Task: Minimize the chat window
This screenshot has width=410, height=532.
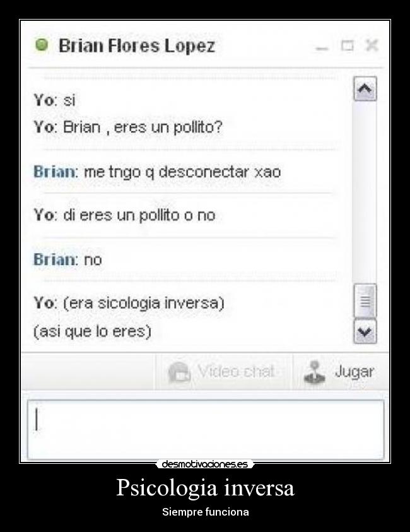Action: [322, 48]
